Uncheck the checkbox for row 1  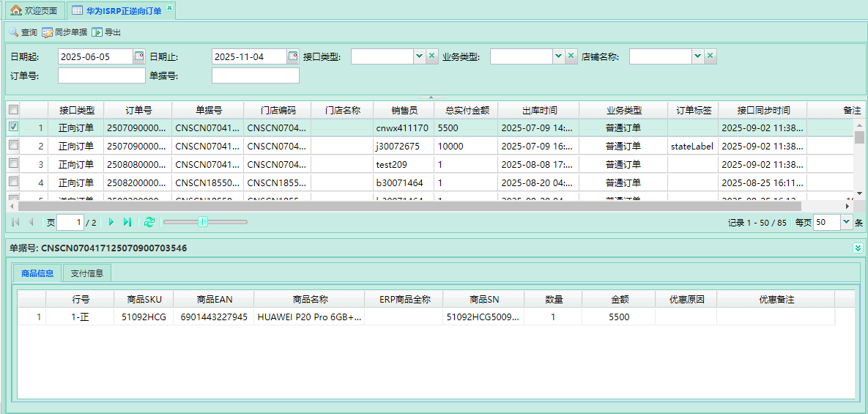point(12,127)
